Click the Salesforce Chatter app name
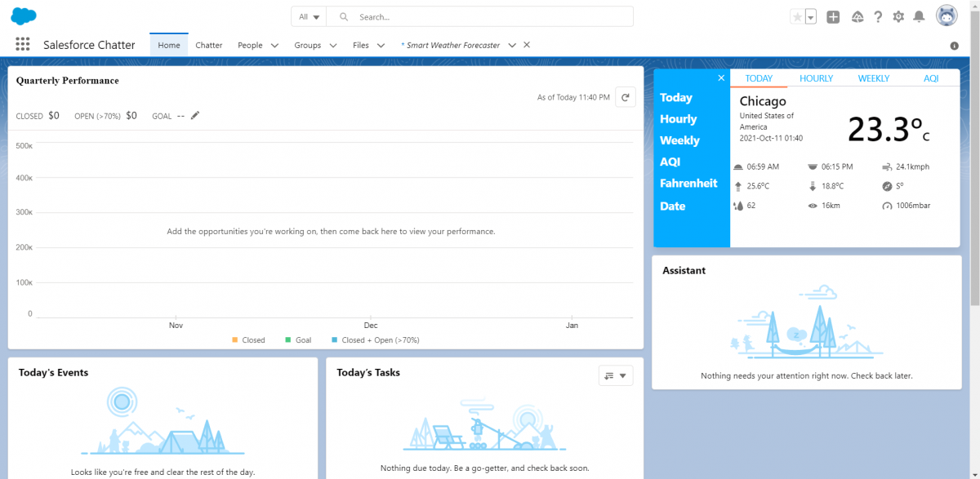 tap(89, 45)
